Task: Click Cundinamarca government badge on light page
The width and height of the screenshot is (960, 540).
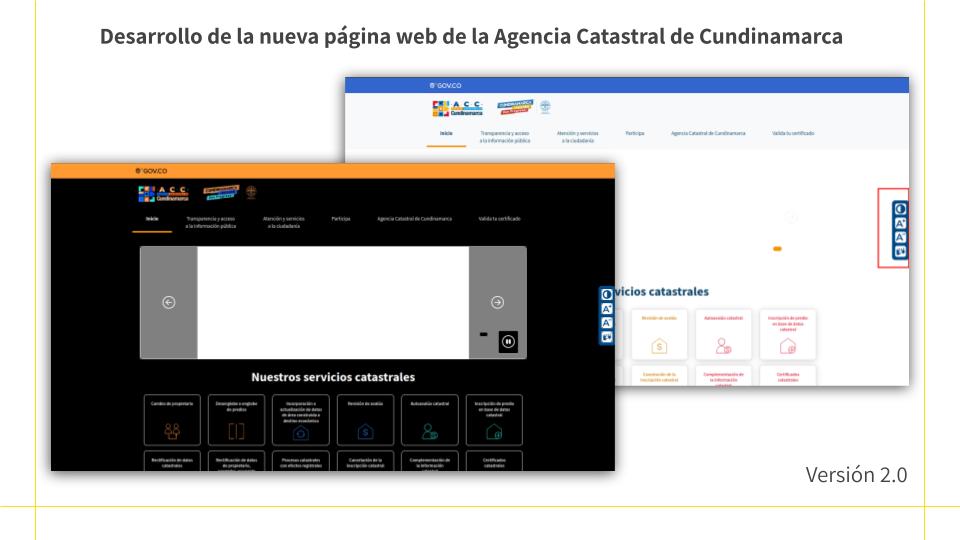Action: (515, 107)
